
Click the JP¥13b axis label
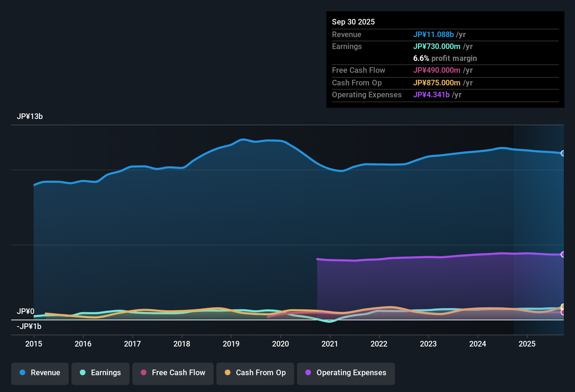(x=30, y=117)
